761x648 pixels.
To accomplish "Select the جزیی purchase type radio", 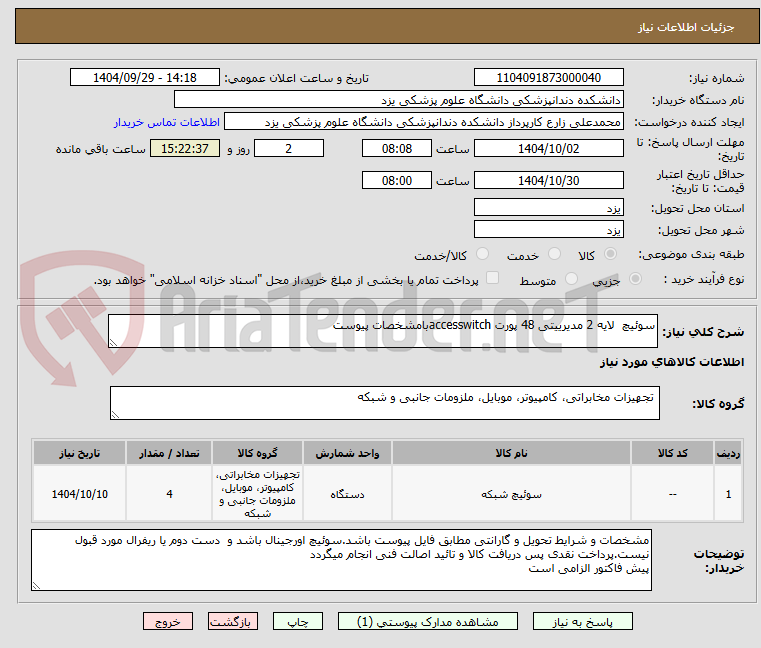I will tap(635, 279).
